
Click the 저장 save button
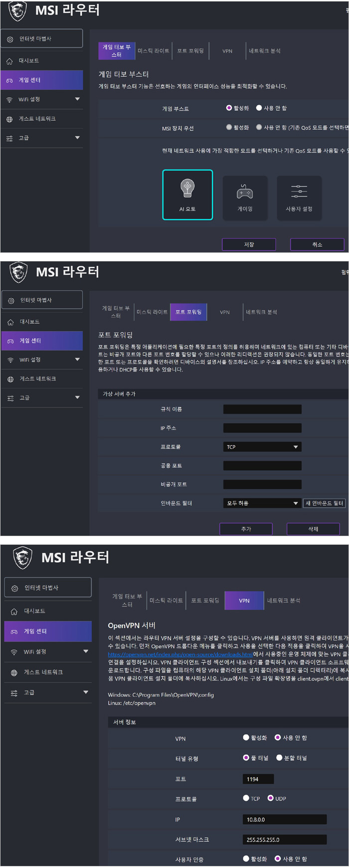pos(249,244)
